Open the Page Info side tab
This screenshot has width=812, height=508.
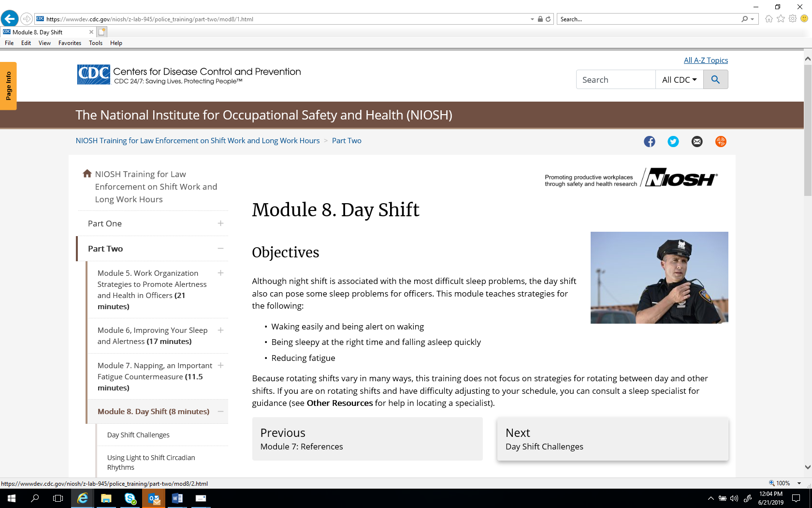click(8, 86)
